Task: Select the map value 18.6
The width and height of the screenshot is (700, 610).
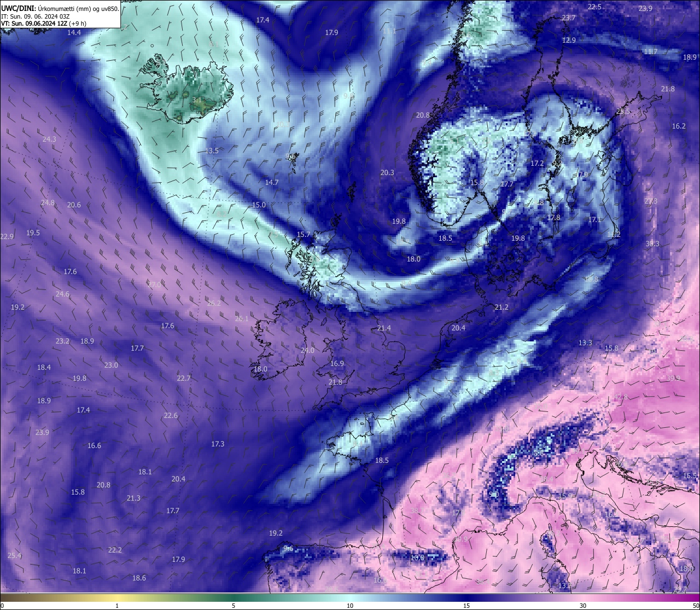Action: pos(139,578)
